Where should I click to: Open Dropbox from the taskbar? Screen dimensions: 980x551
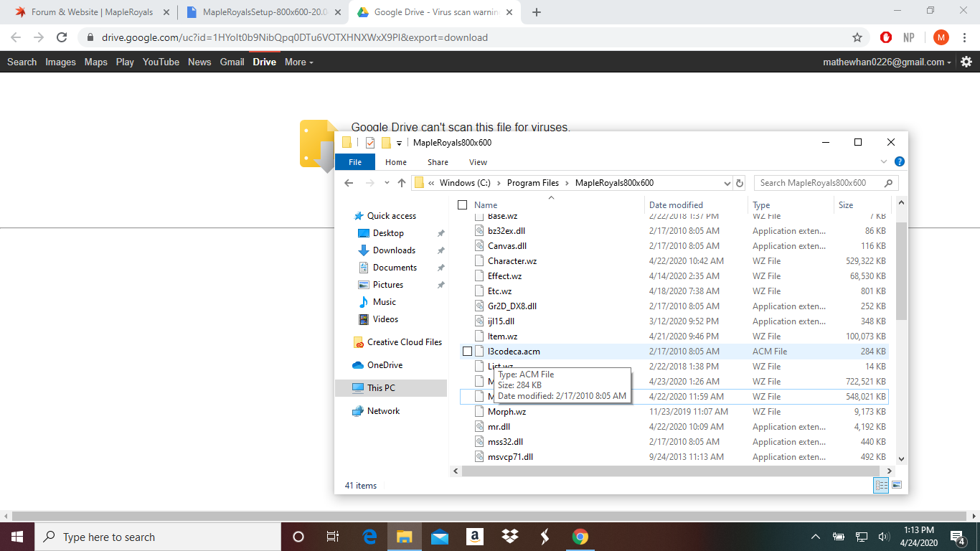pos(510,537)
